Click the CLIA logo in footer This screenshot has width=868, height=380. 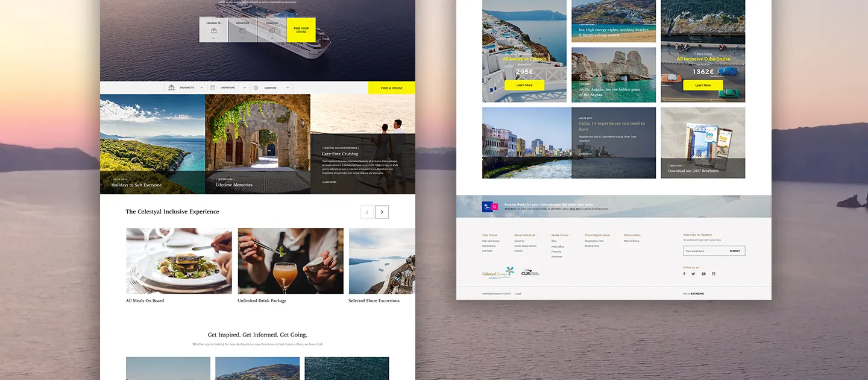coord(530,273)
